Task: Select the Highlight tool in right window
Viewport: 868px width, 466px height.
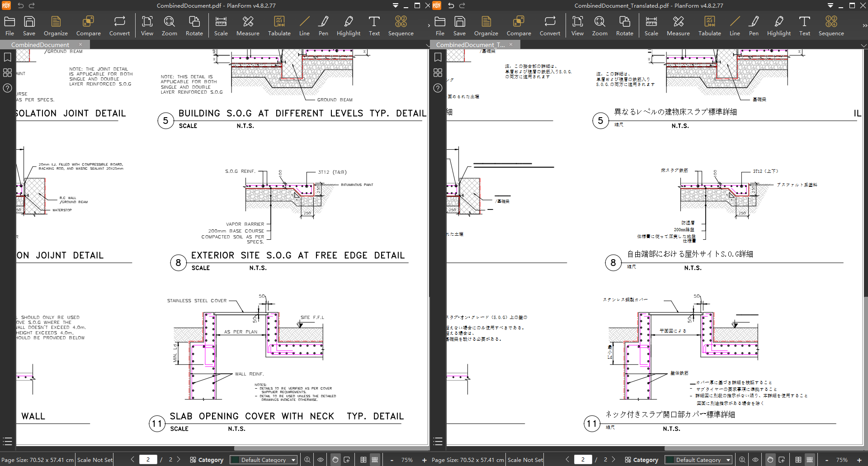Action: 778,26
